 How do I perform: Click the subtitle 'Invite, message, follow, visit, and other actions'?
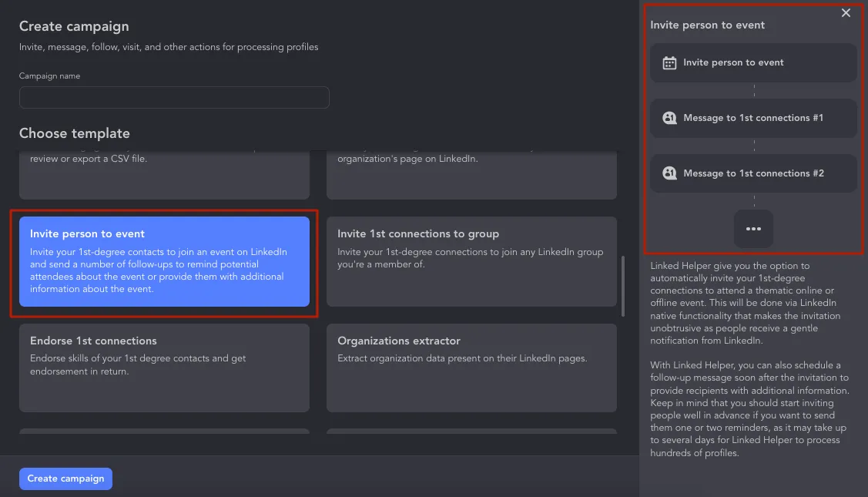(168, 47)
